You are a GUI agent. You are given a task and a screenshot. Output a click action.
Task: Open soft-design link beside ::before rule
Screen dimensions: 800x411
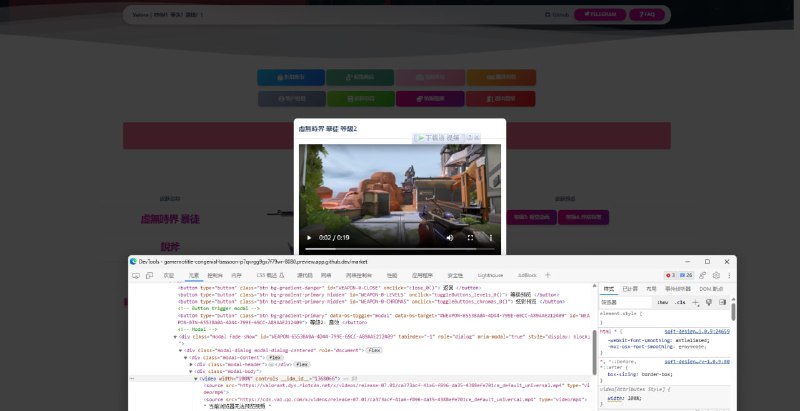(x=697, y=362)
